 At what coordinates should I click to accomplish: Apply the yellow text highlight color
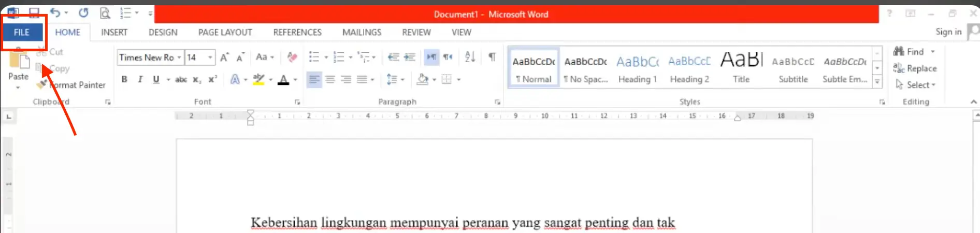[x=258, y=79]
